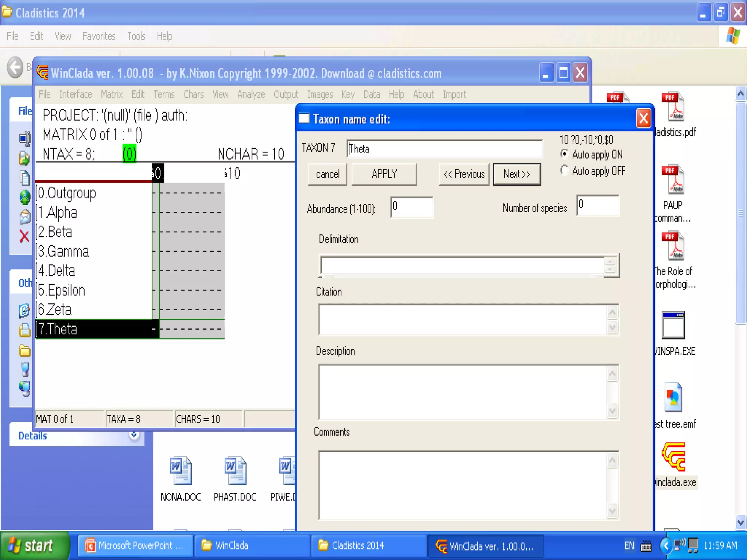Open the Matrix menu in WinClada

point(112,95)
